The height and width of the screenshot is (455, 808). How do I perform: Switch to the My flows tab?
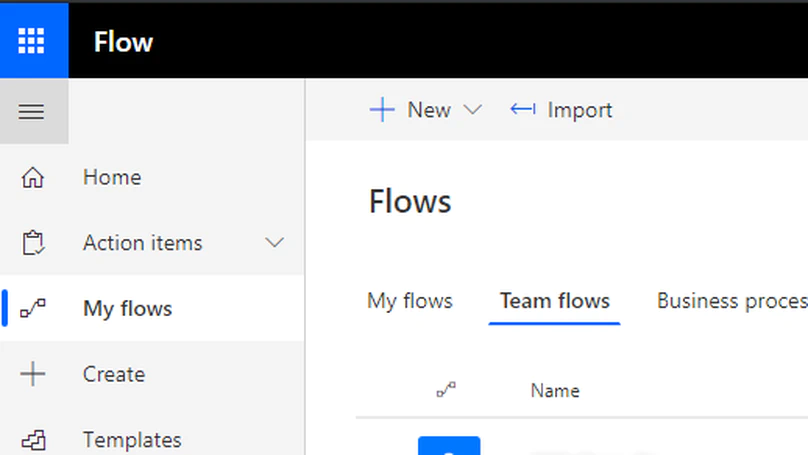pyautogui.click(x=410, y=301)
